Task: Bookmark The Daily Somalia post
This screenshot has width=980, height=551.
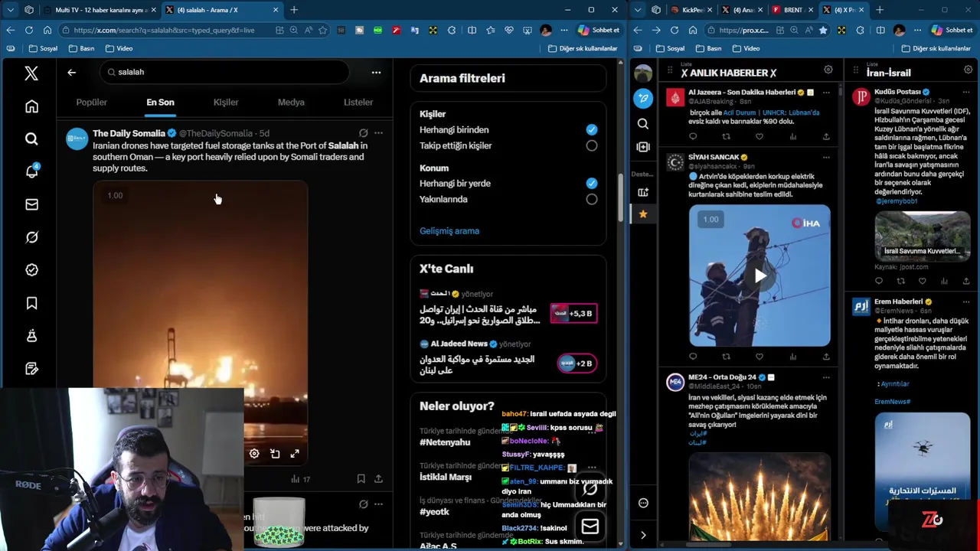Action: [361, 479]
